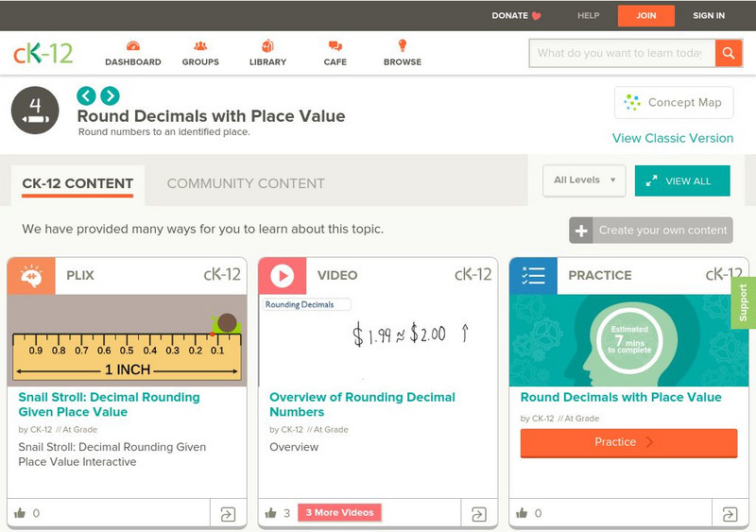Open the All Levels dropdown
Image resolution: width=756 pixels, height=532 pixels.
[584, 180]
